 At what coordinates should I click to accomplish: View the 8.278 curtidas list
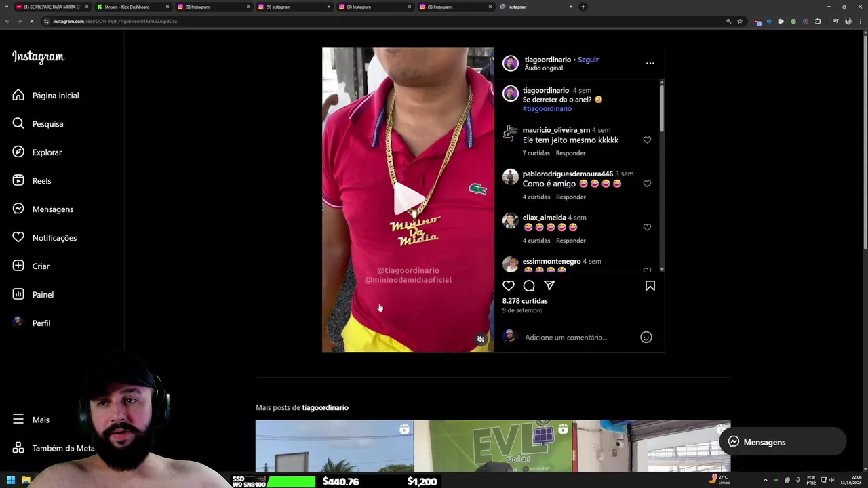pos(525,301)
